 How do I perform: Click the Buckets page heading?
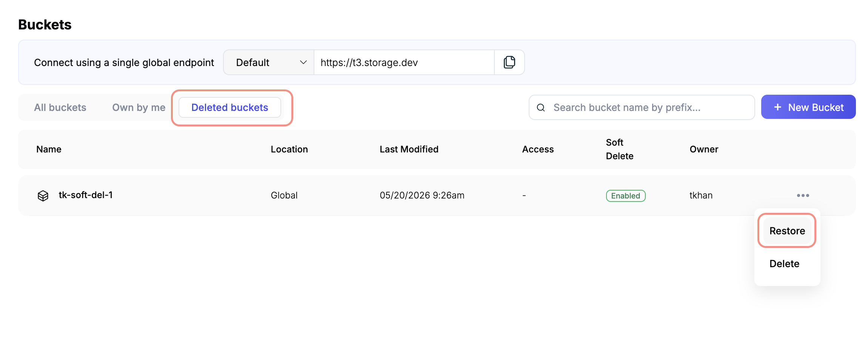point(45,25)
